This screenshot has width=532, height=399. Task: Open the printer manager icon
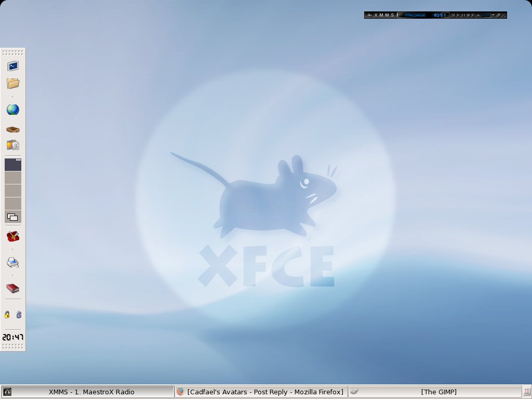(x=13, y=262)
